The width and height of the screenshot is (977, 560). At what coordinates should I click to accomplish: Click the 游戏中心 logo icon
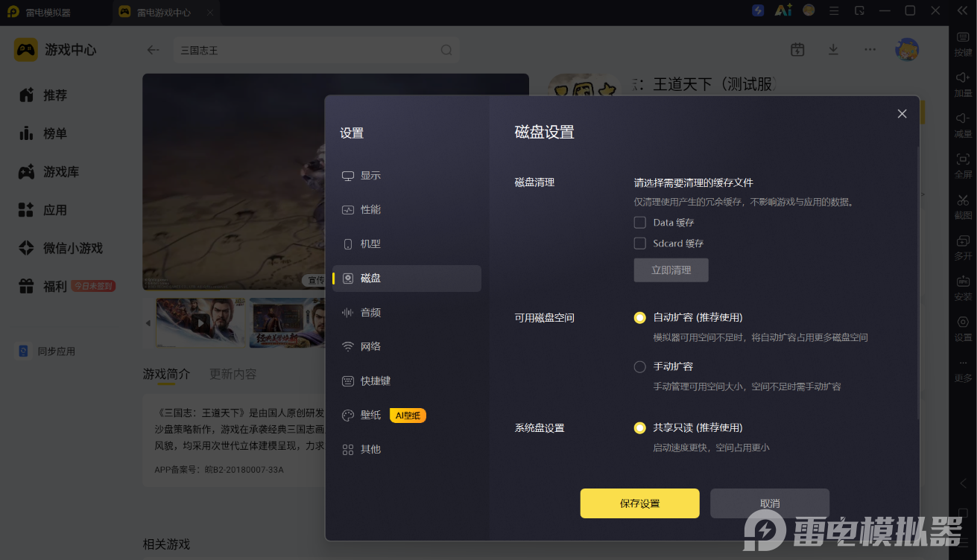26,50
